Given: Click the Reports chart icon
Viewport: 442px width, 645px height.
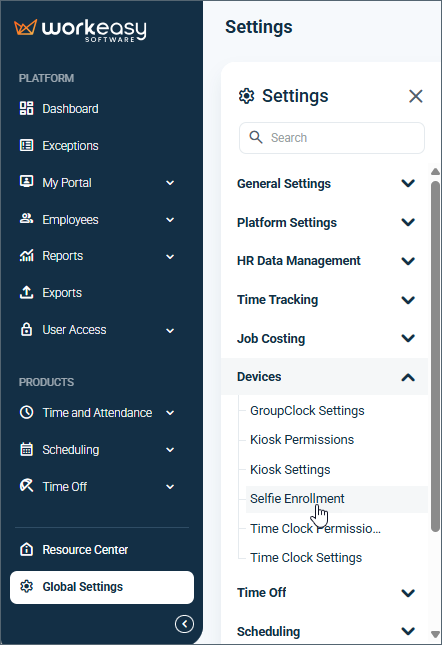Looking at the screenshot, I should coord(27,255).
